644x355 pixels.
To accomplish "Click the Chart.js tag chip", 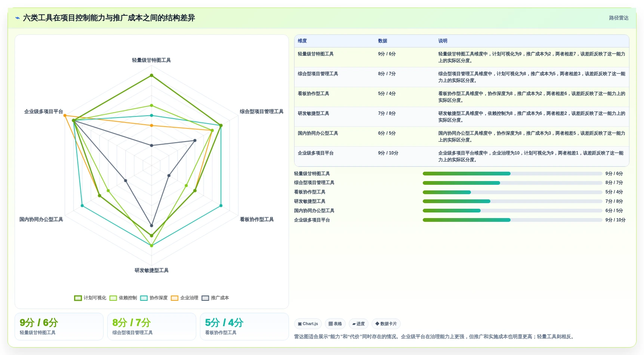I will click(308, 324).
